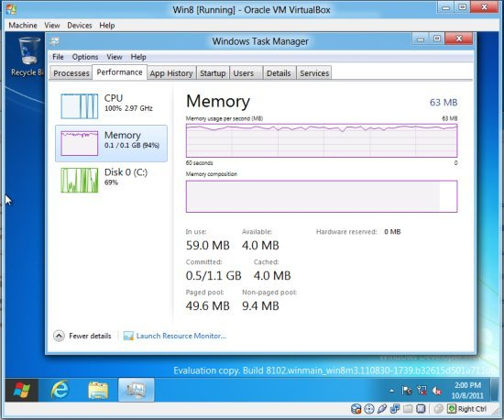Screen dimensions: 504x420
Task: Select the Task Manager taskbar button
Action: pyautogui.click(x=137, y=390)
